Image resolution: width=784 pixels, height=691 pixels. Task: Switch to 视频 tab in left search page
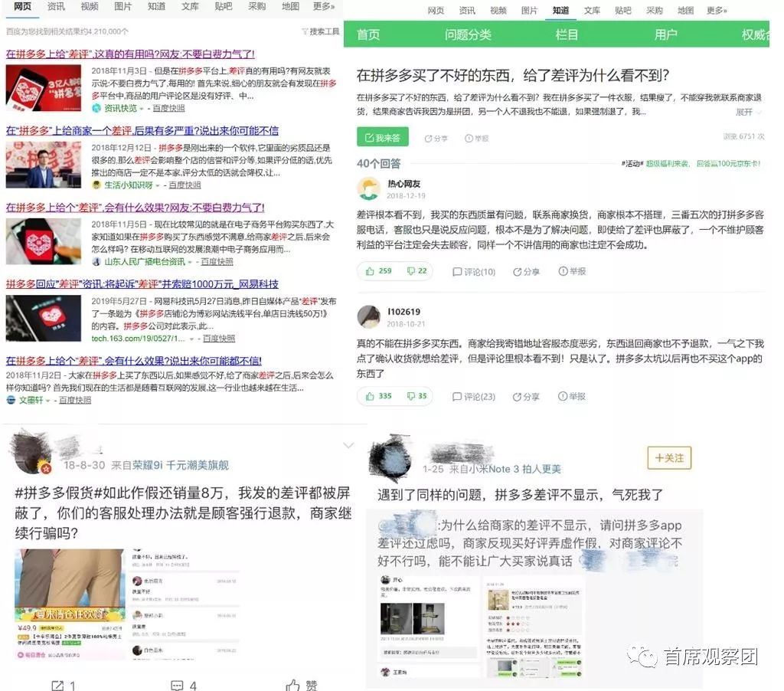coord(89,6)
